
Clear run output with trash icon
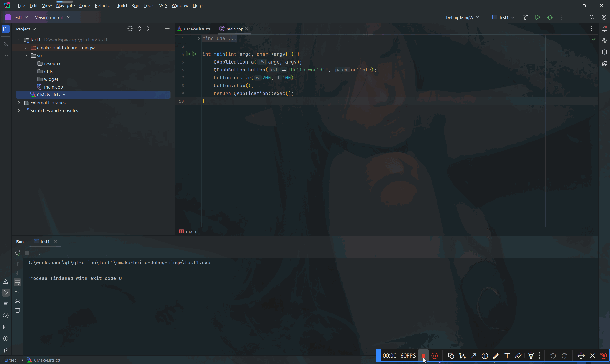[x=18, y=310]
